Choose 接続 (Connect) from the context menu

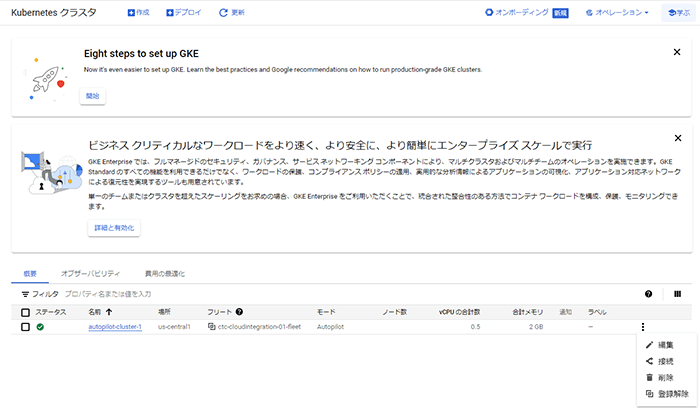(x=667, y=361)
